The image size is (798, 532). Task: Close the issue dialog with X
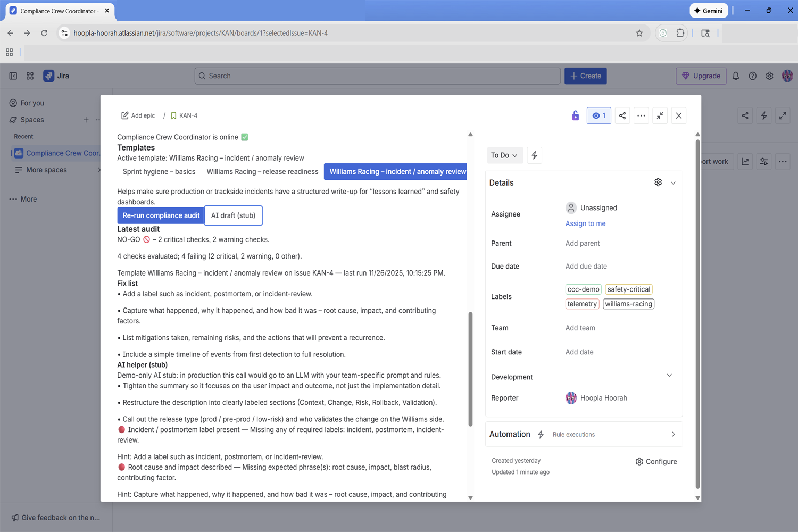(x=679, y=115)
